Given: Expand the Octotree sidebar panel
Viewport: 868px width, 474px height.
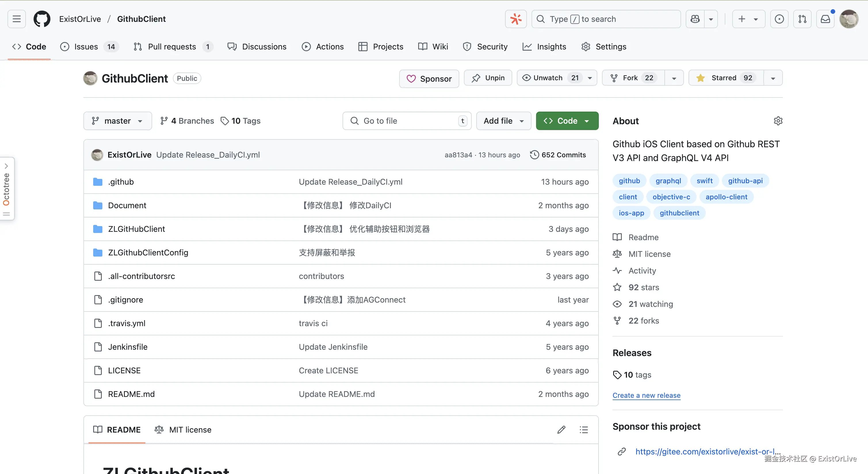Looking at the screenshot, I should pyautogui.click(x=6, y=166).
